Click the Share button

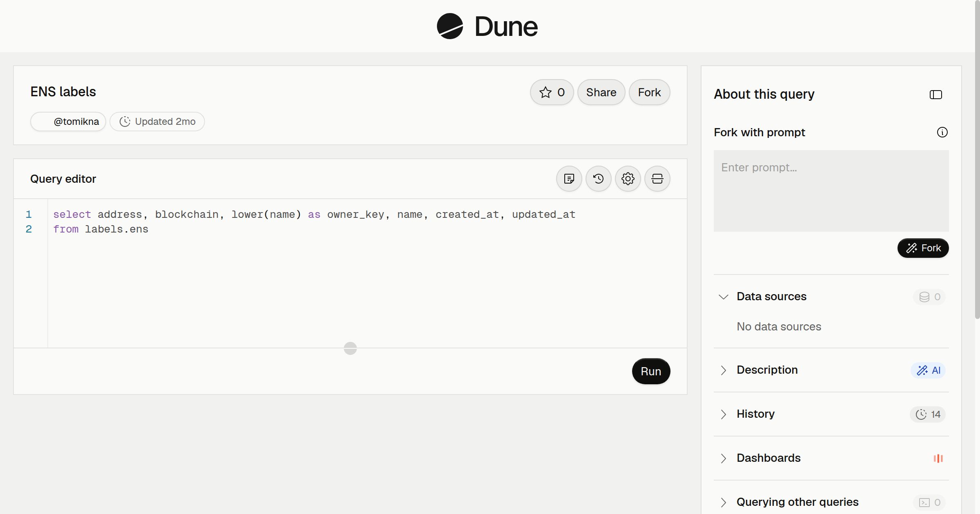601,92
